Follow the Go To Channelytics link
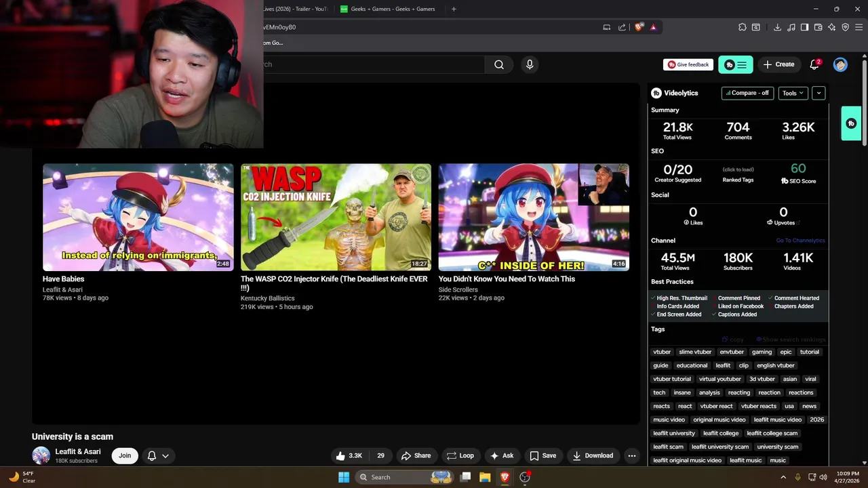The width and height of the screenshot is (868, 488). pyautogui.click(x=800, y=241)
